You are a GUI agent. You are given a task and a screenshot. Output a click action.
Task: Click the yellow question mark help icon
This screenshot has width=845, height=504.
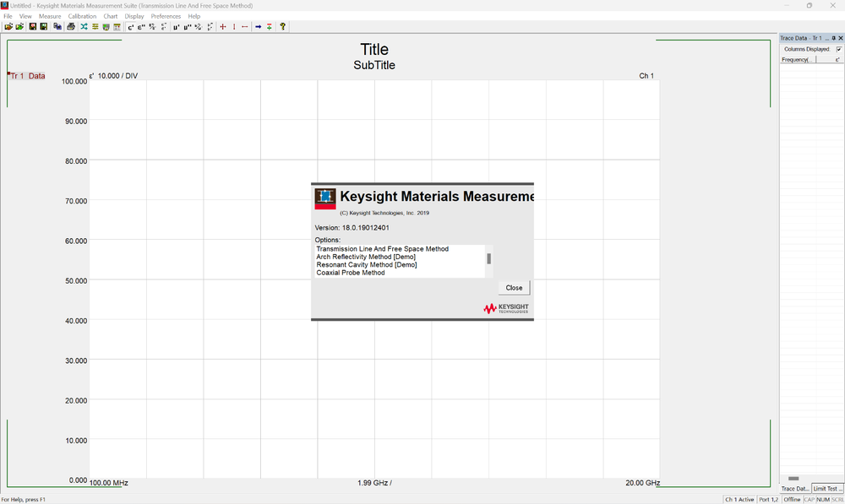pos(282,27)
